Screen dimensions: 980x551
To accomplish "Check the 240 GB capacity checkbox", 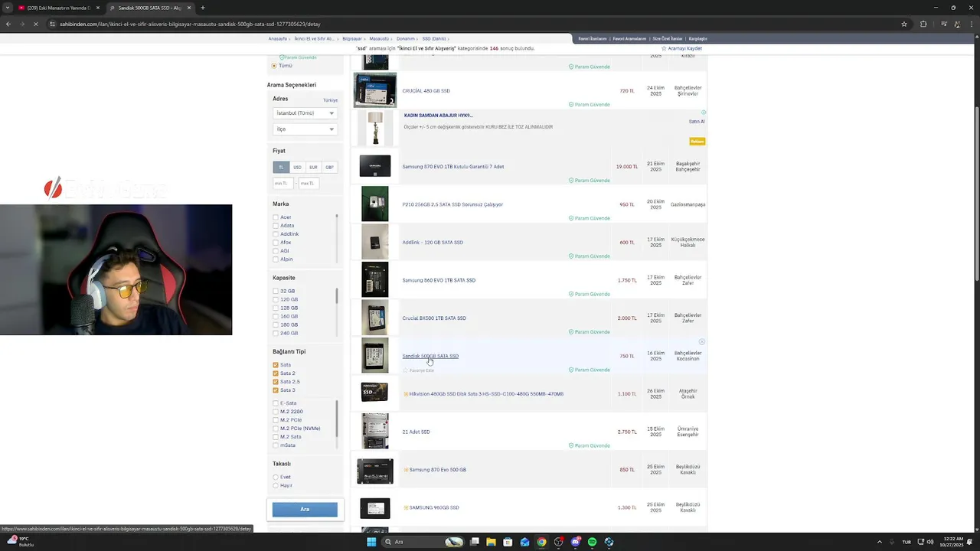I will point(276,333).
